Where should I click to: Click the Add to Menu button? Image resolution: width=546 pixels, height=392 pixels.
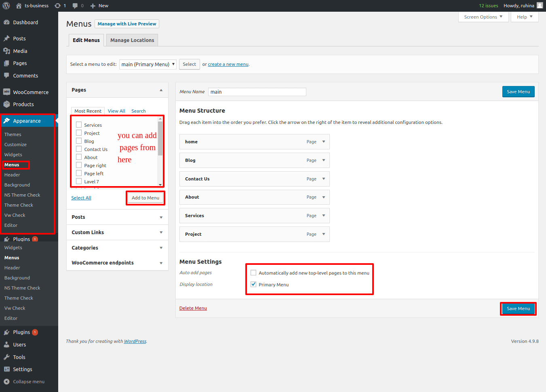coord(145,198)
